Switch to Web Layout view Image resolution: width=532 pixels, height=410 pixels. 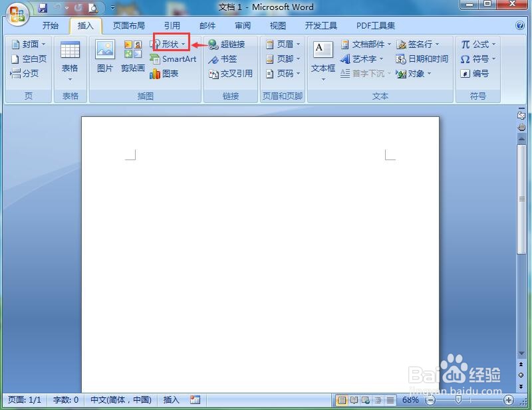tap(366, 401)
